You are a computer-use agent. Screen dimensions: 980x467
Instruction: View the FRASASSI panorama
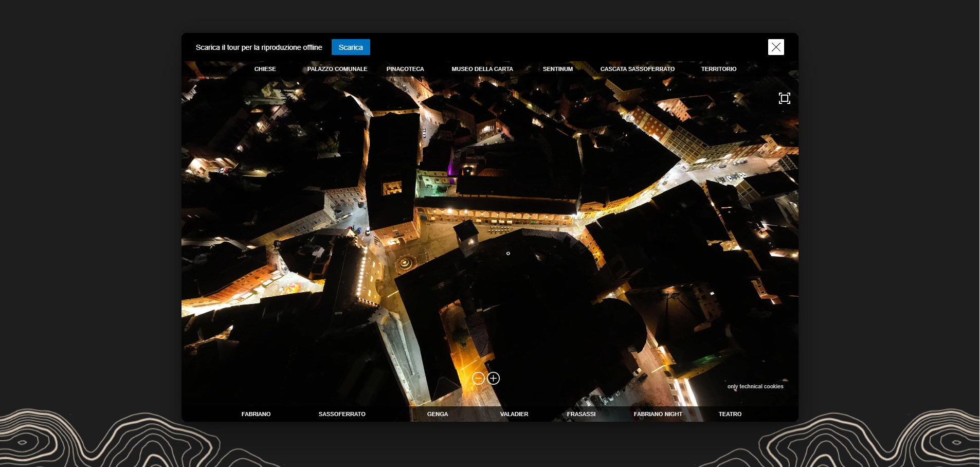coord(581,414)
